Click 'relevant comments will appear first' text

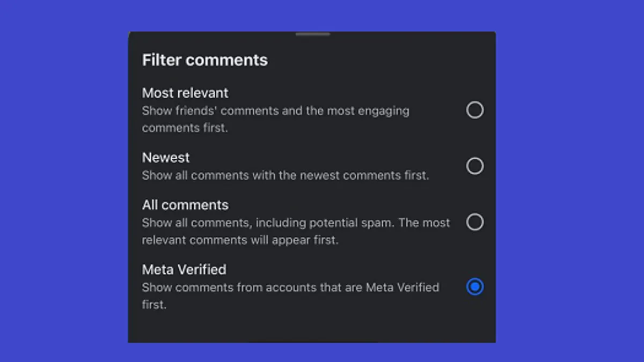pos(240,240)
